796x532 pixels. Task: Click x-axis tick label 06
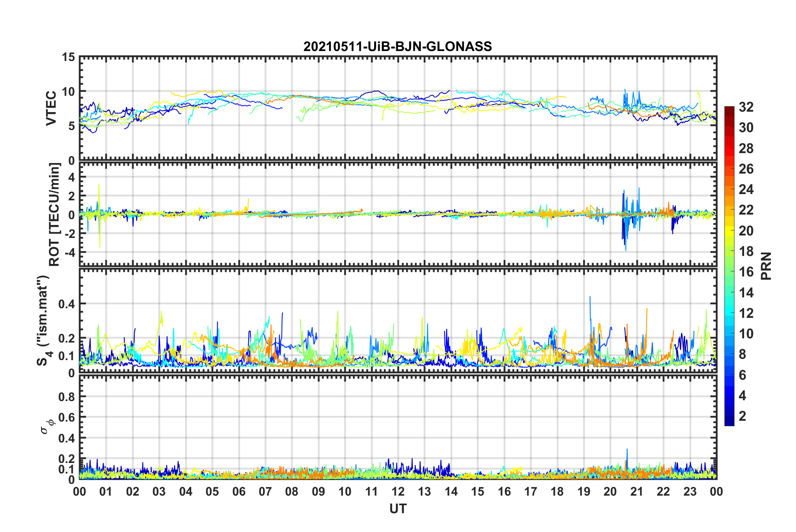coord(239,491)
